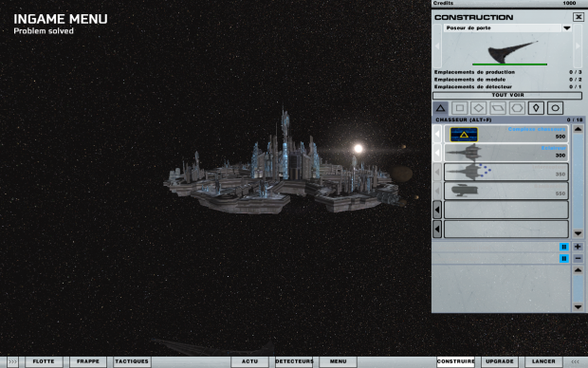
Task: Open the MENU item on the bottom bar
Action: click(338, 361)
